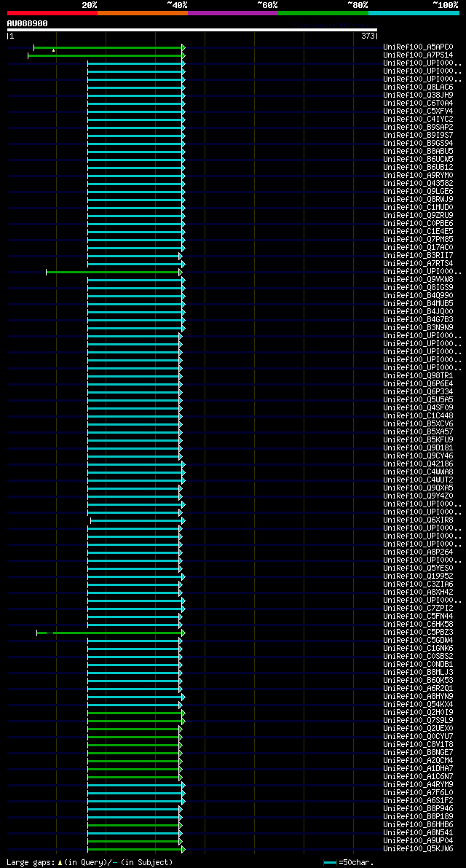Click the green alignment bar for UniRef100_A5APC0

[109, 47]
